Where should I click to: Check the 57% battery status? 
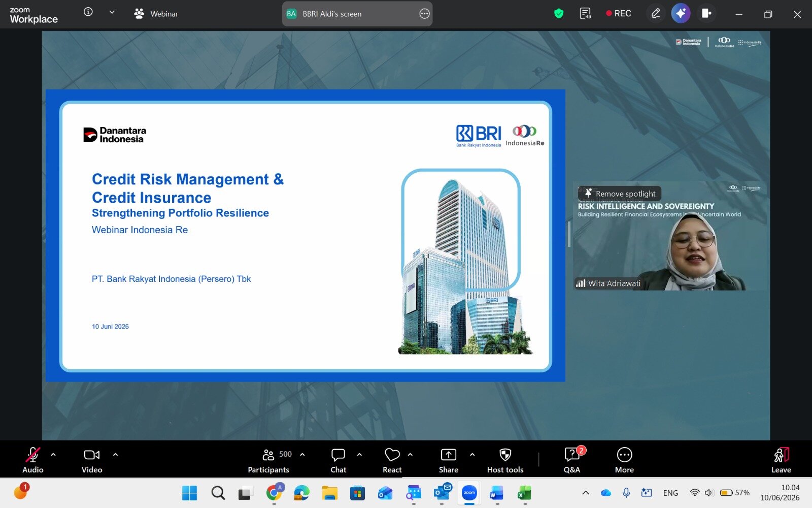735,493
